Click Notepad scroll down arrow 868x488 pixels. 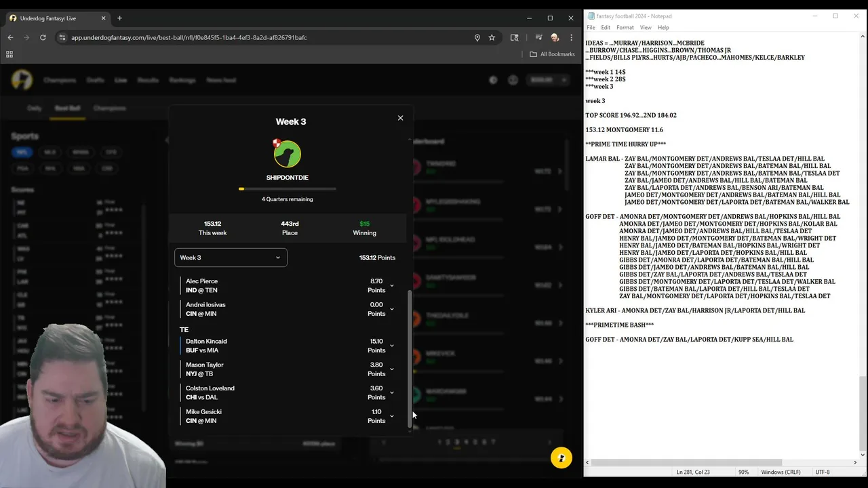pyautogui.click(x=862, y=455)
